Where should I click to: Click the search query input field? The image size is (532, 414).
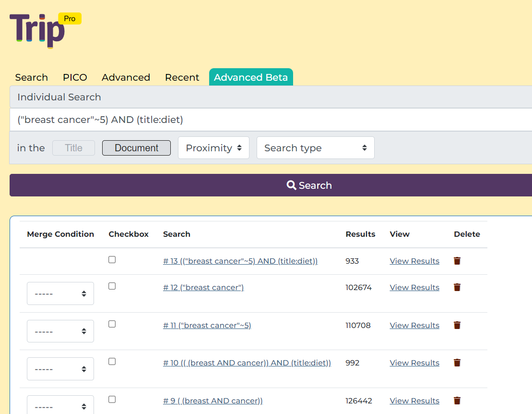click(x=192, y=120)
